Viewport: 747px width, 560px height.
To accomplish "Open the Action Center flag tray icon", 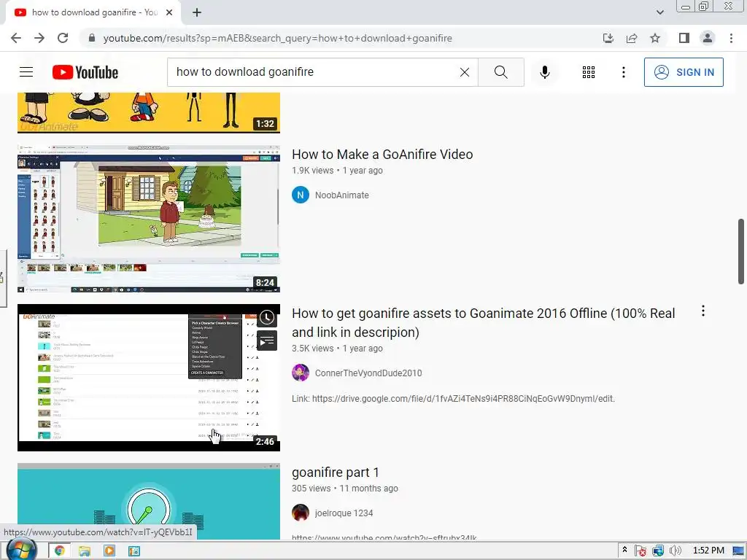I will [640, 551].
